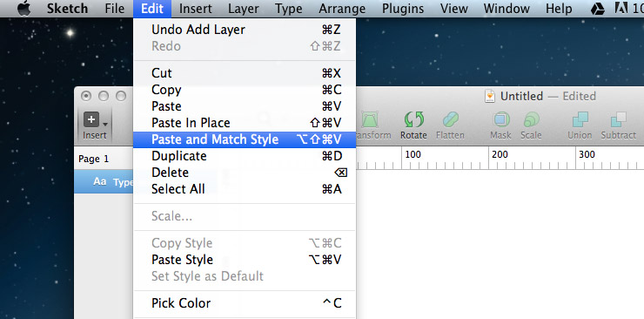The image size is (644, 319).
Task: Click the Rotate toolbar icon
Action: point(413,119)
